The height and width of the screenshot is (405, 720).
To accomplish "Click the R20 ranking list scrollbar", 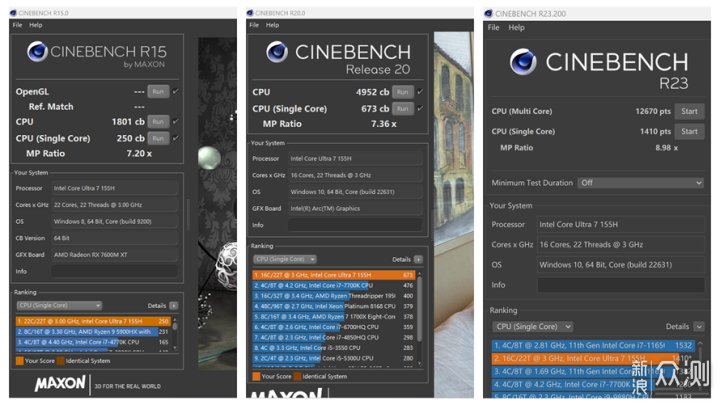I will click(419, 319).
